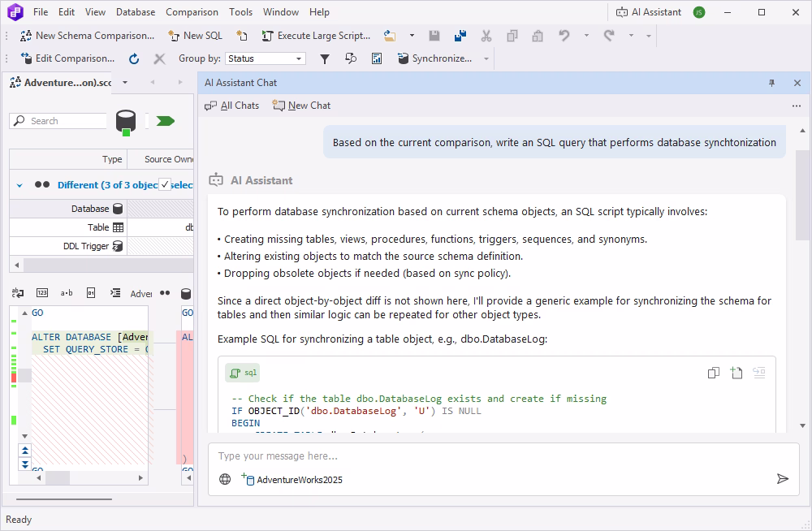812x531 pixels.
Task: Open All Chats list
Action: (231, 106)
